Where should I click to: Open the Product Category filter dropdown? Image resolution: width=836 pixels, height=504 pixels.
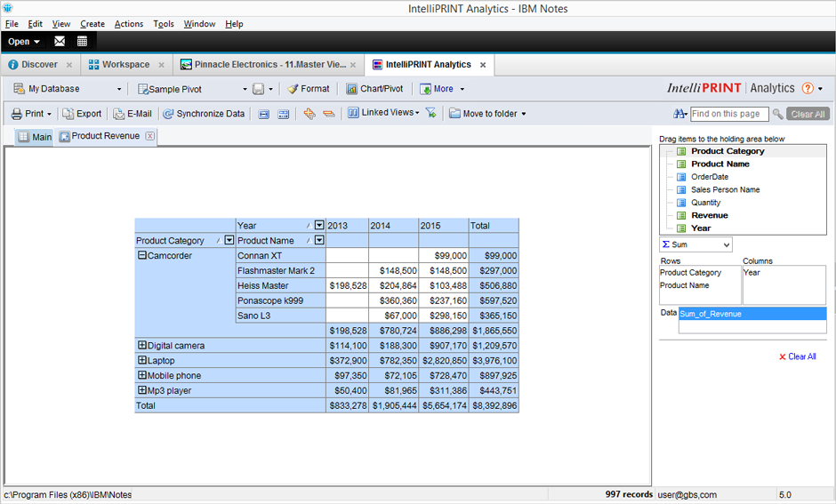tap(229, 241)
